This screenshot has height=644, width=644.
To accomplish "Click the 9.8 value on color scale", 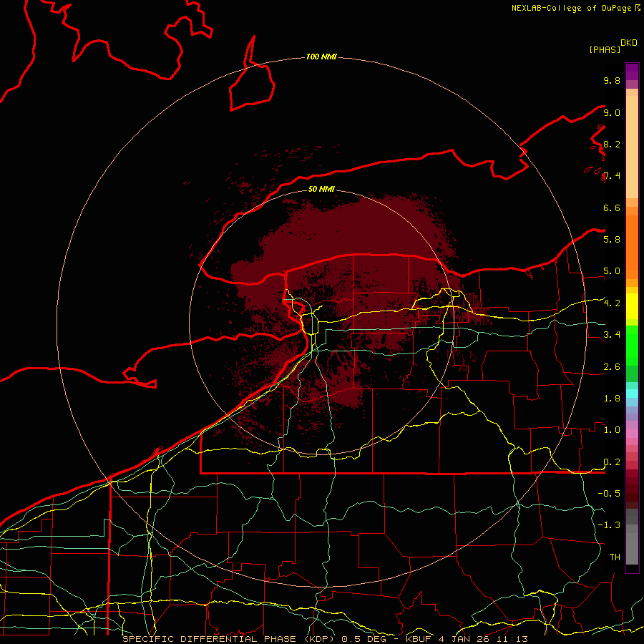I will pos(612,80).
